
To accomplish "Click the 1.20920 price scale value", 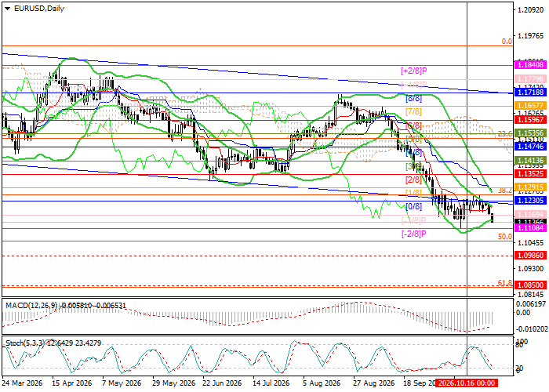I will (530, 10).
